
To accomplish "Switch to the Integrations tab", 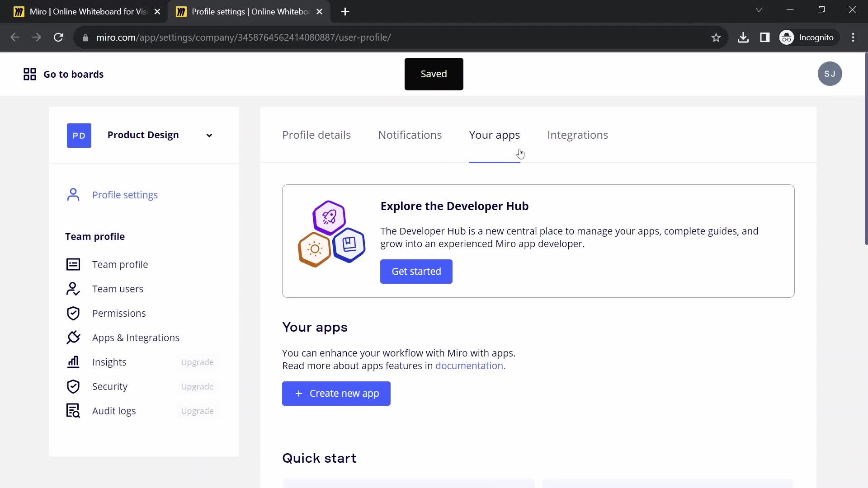I will (x=577, y=135).
